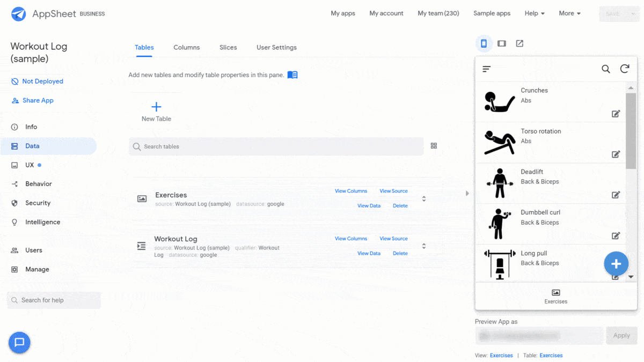The height and width of the screenshot is (362, 644).
Task: View Columns for Workout Log table
Action: [351, 239]
